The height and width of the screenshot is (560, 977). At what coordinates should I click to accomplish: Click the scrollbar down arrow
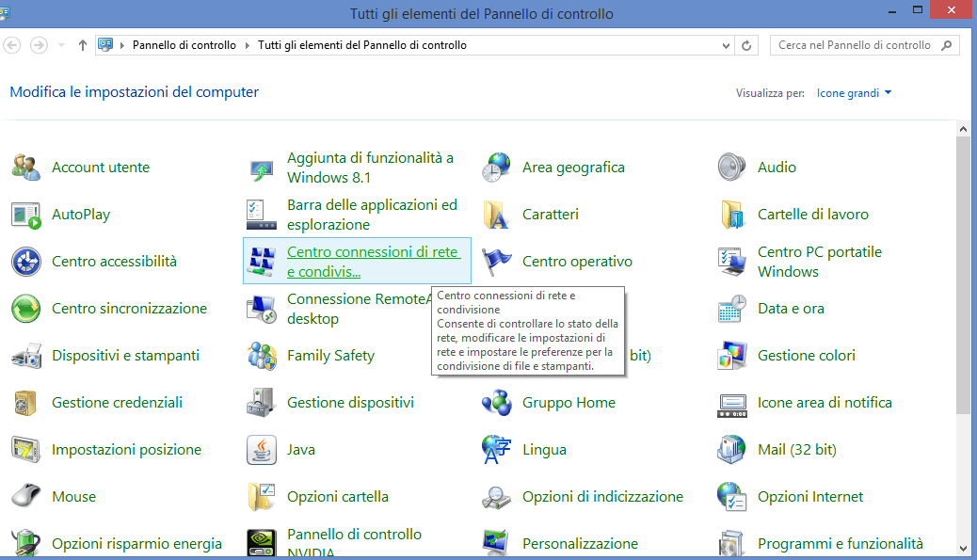click(963, 549)
